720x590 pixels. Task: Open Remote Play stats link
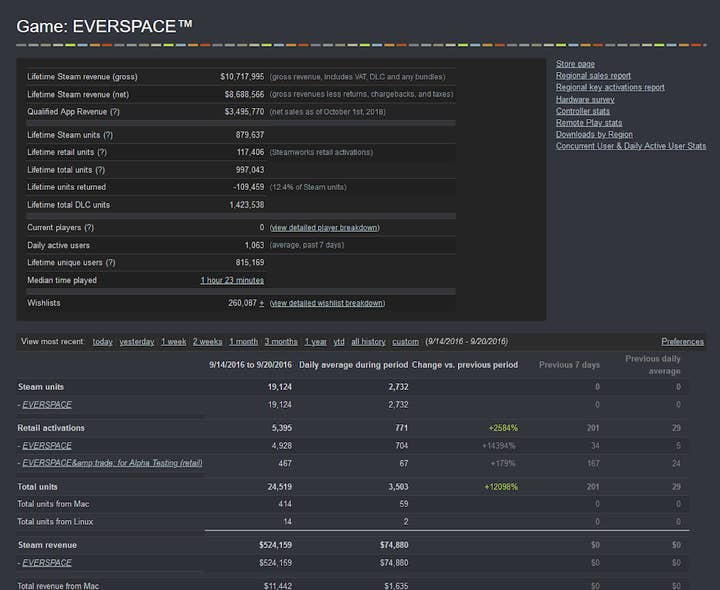(589, 123)
